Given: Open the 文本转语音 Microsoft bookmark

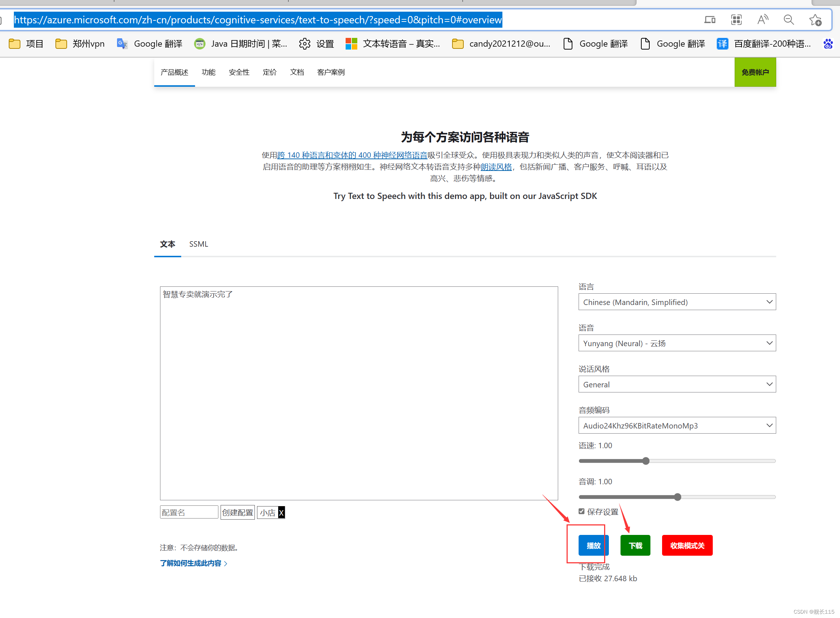Looking at the screenshot, I should click(x=393, y=44).
